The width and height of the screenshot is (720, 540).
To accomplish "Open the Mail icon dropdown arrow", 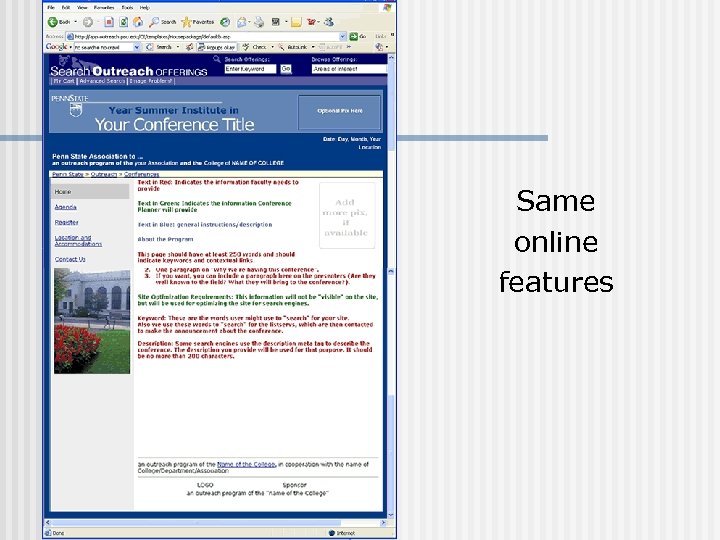I will click(249, 22).
